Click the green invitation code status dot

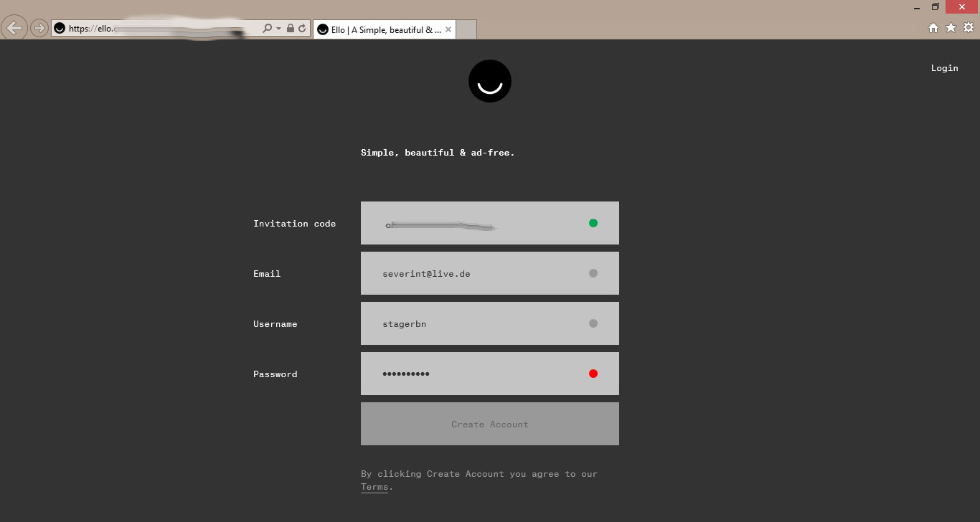593,223
